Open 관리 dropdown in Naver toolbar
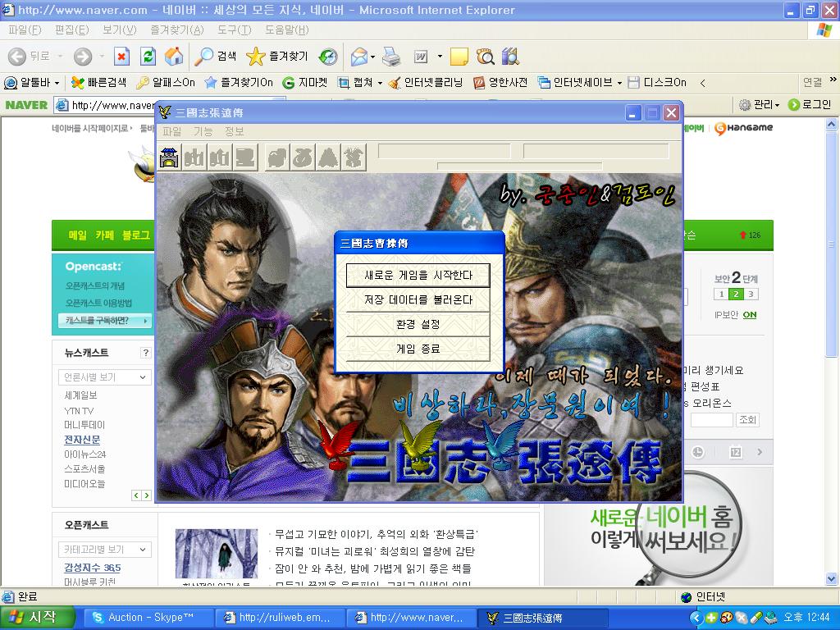The image size is (840, 630). [x=760, y=104]
